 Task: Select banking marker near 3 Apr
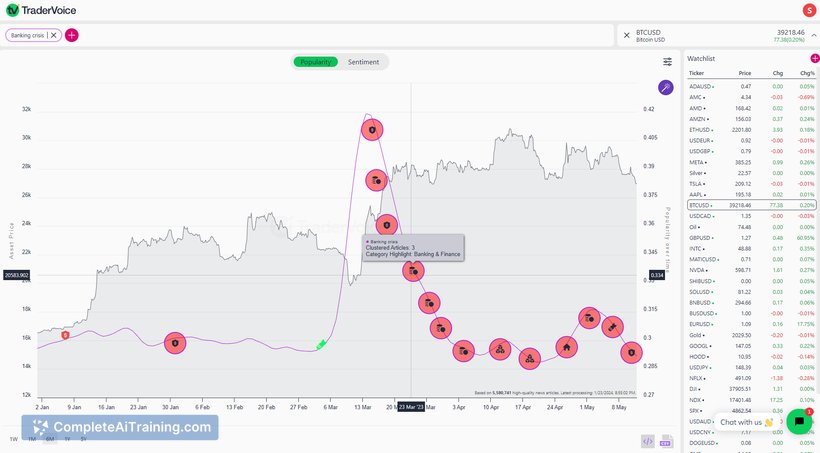tap(463, 352)
